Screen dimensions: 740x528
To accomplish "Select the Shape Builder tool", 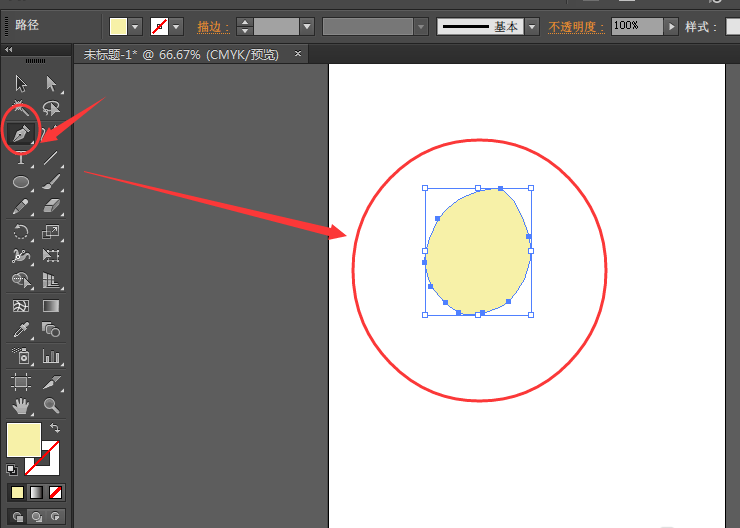I will (x=21, y=280).
